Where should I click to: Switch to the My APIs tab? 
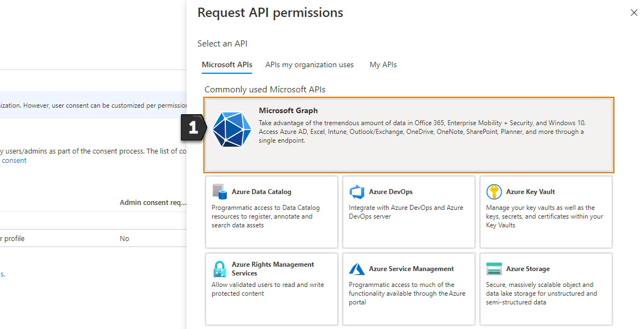point(383,64)
